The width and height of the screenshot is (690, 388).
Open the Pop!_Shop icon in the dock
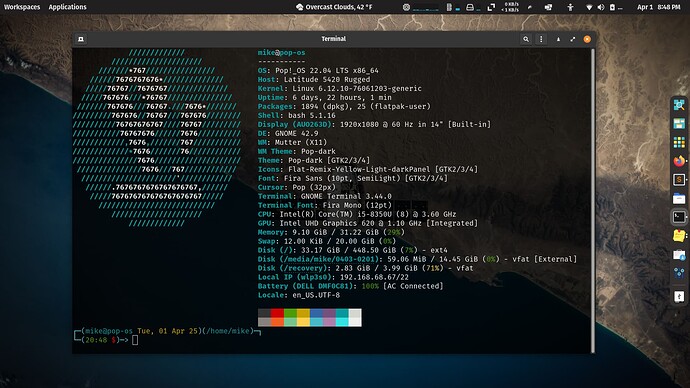pyautogui.click(x=679, y=255)
